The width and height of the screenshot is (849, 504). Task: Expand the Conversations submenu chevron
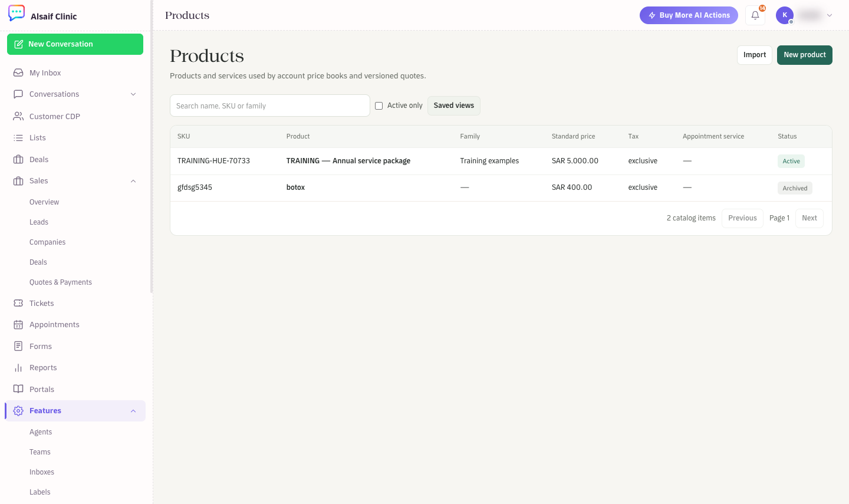click(x=133, y=94)
